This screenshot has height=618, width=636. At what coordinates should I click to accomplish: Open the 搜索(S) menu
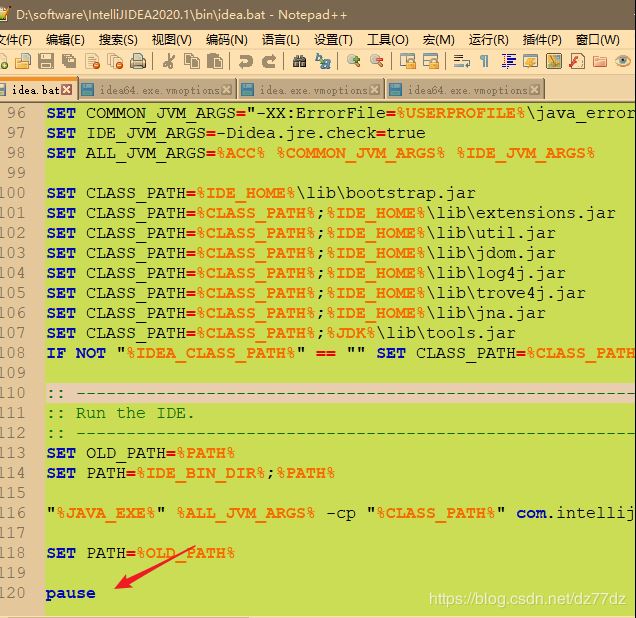click(x=118, y=40)
